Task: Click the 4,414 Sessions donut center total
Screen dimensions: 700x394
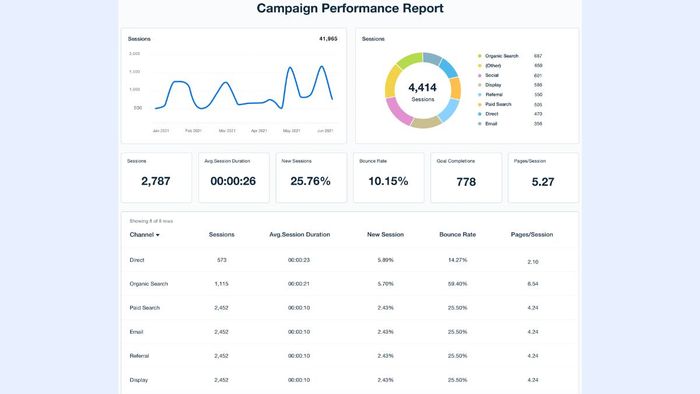Action: pyautogui.click(x=422, y=92)
